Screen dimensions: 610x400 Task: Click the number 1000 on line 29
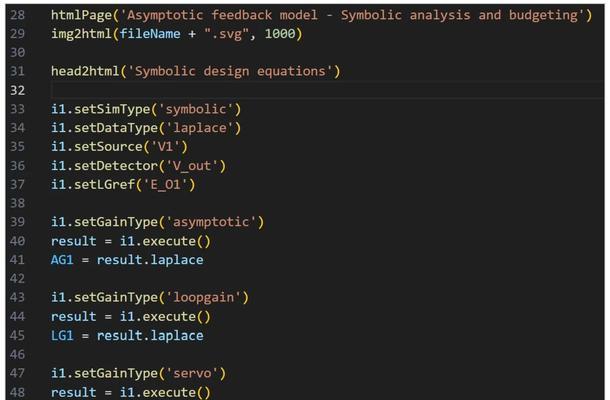[x=280, y=34]
